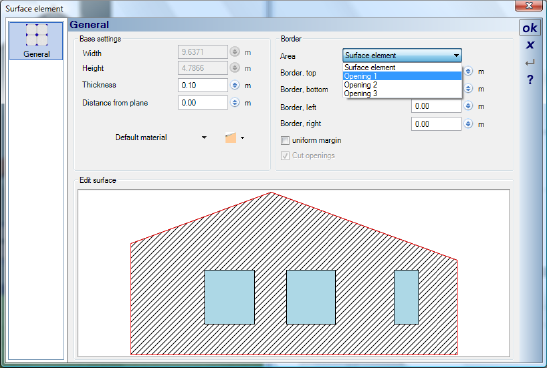Screen dimensions: 547x368
Task: Click the disabled Height spinner
Action: click(x=235, y=68)
